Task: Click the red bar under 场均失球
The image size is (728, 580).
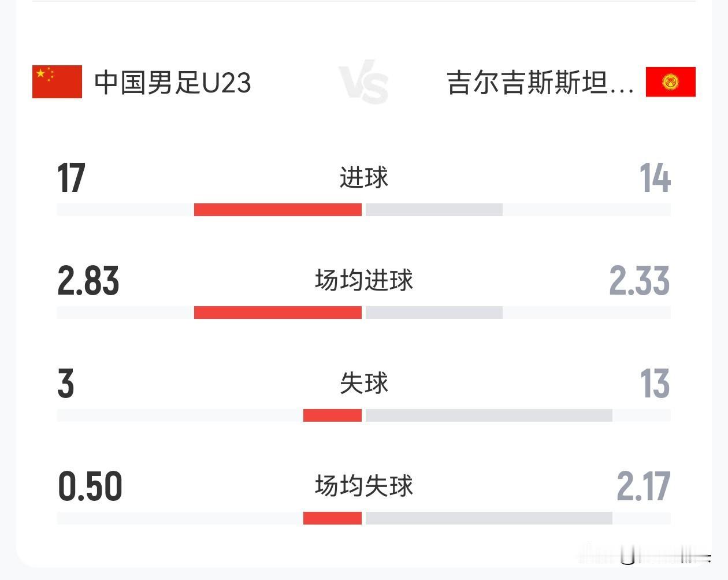Action: click(x=332, y=518)
